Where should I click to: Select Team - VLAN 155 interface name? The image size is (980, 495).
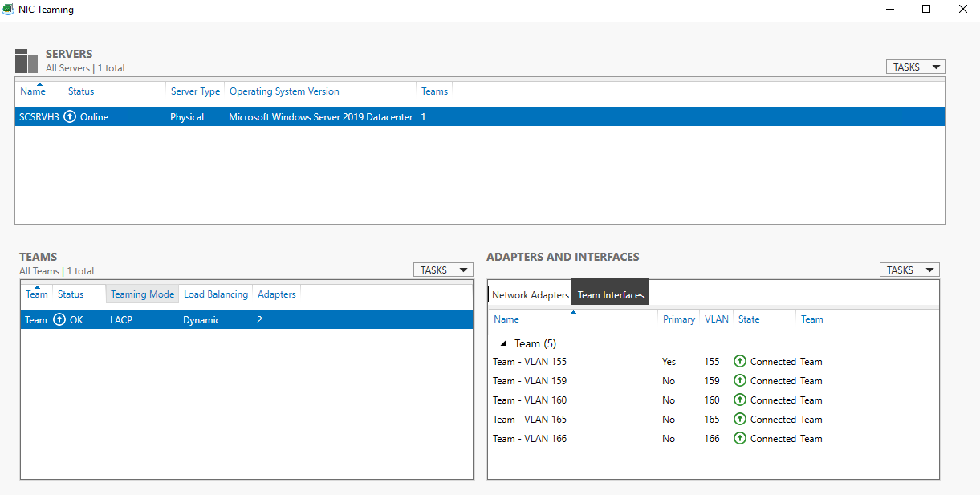(530, 362)
